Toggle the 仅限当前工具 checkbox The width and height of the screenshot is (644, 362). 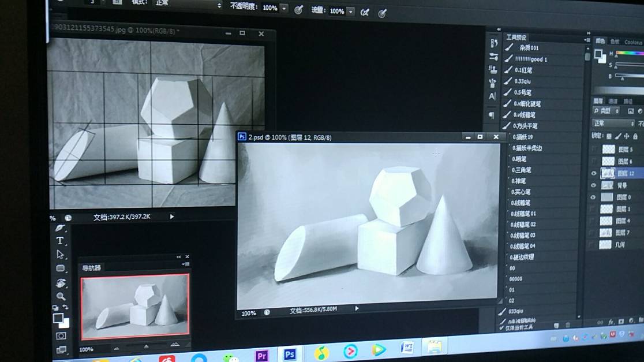(x=502, y=328)
